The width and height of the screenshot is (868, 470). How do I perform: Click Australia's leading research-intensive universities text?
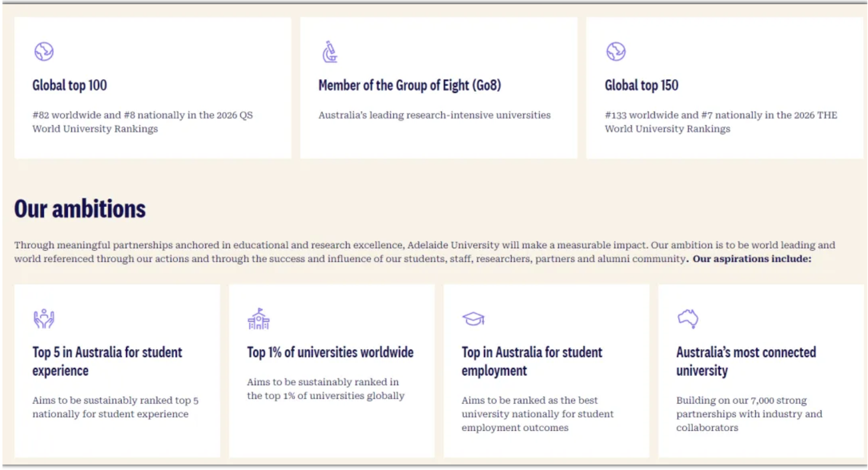[434, 115]
